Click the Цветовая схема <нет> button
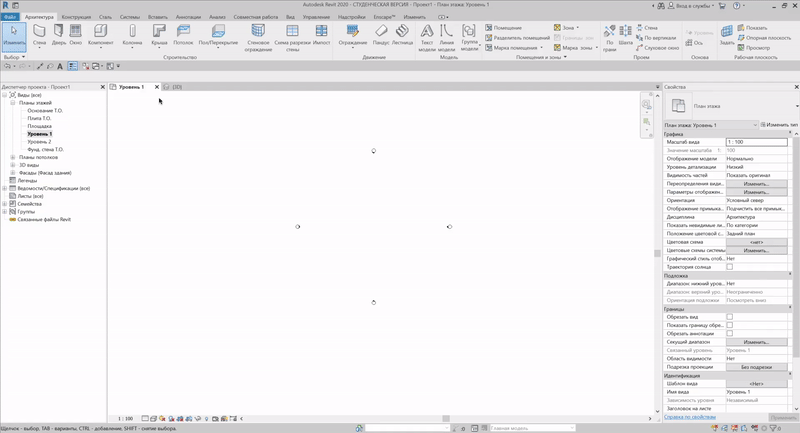800x433 pixels. point(755,242)
